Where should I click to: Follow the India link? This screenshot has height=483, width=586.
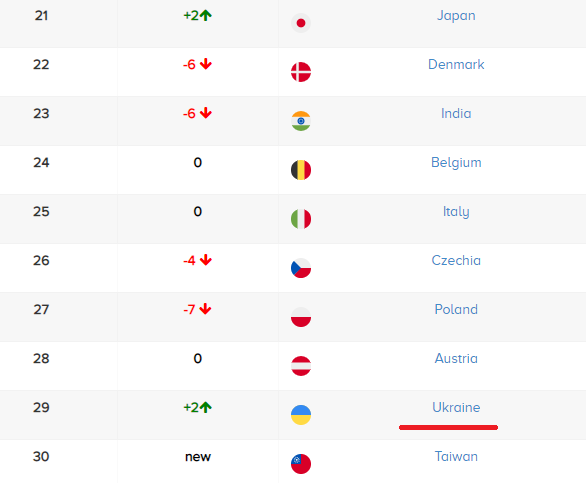456,114
